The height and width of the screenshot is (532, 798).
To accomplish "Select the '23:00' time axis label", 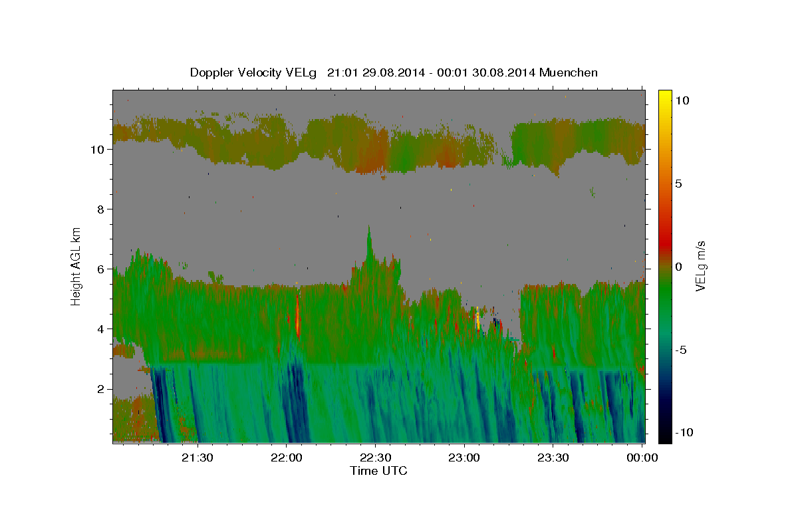I will pos(464,458).
